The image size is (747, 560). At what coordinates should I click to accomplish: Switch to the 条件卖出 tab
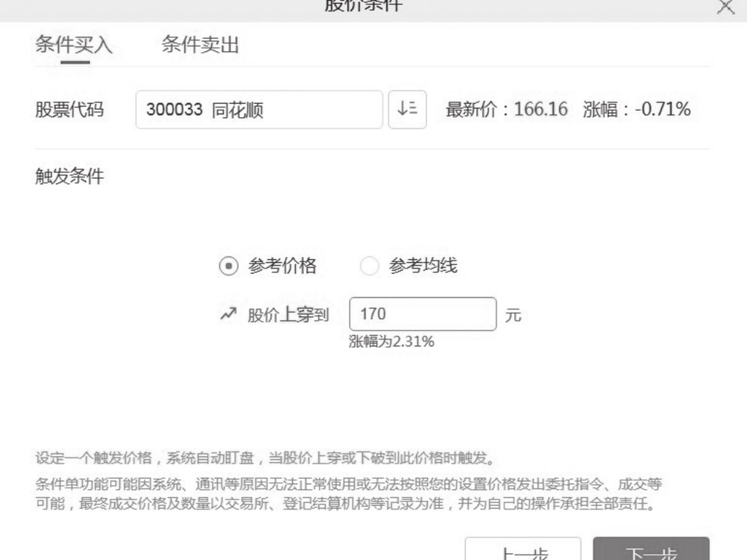(200, 45)
